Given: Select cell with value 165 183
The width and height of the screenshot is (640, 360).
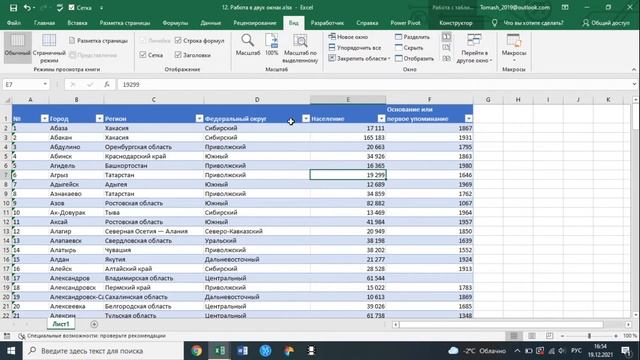Looking at the screenshot, I should point(348,138).
